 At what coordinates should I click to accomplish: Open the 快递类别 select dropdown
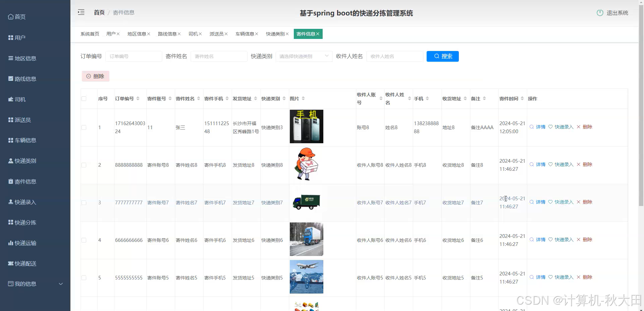(x=304, y=56)
